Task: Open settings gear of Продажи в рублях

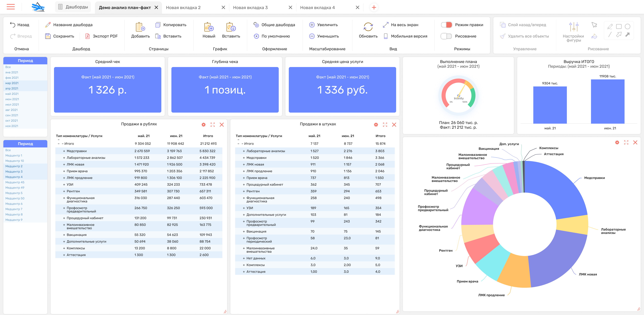Action: coord(203,125)
